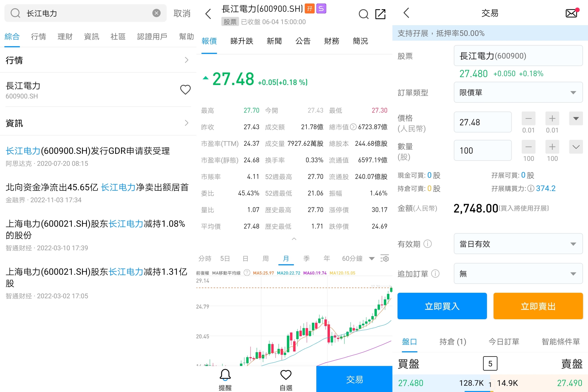Image resolution: width=588 pixels, height=392 pixels.
Task: Switch chart to 分時 view
Action: 205,259
